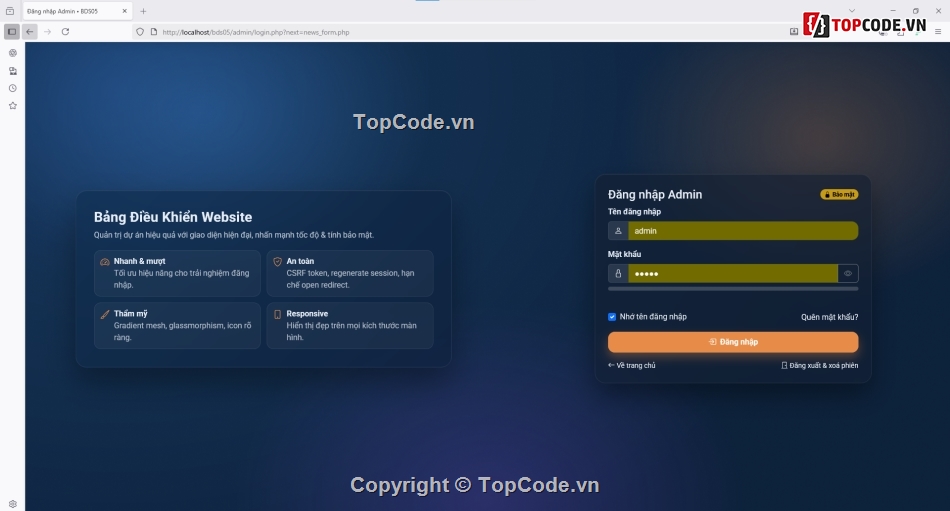
Task: Click the password field with masked dots
Action: pos(732,273)
